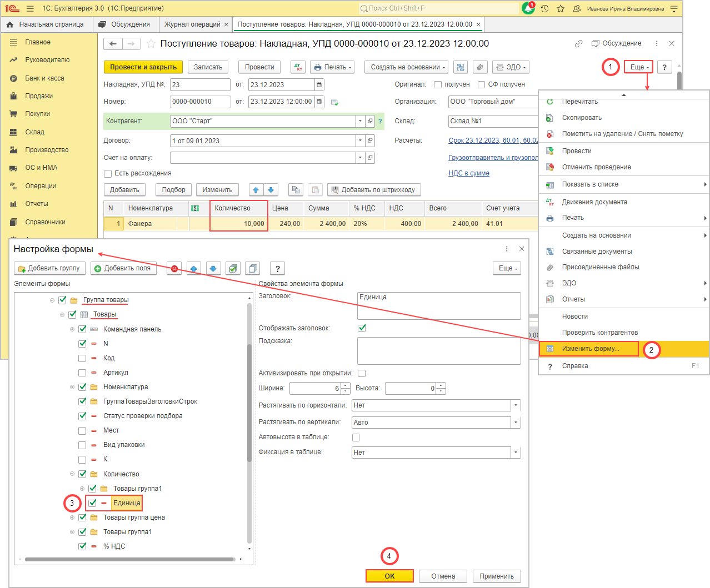Open Растягивать по горизонтали dropdown
Image resolution: width=710 pixels, height=588 pixels.
(x=516, y=405)
